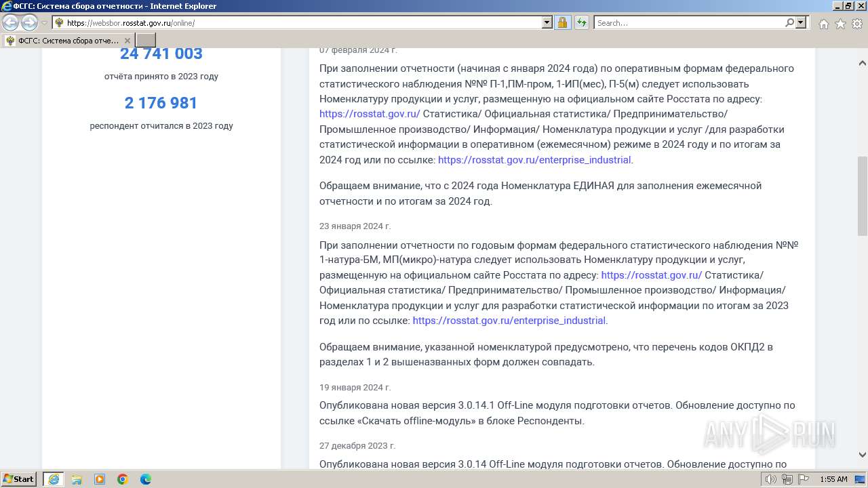Click Internet Explorer taskbar icon
Viewport: 868px width, 488px height.
coord(54,479)
